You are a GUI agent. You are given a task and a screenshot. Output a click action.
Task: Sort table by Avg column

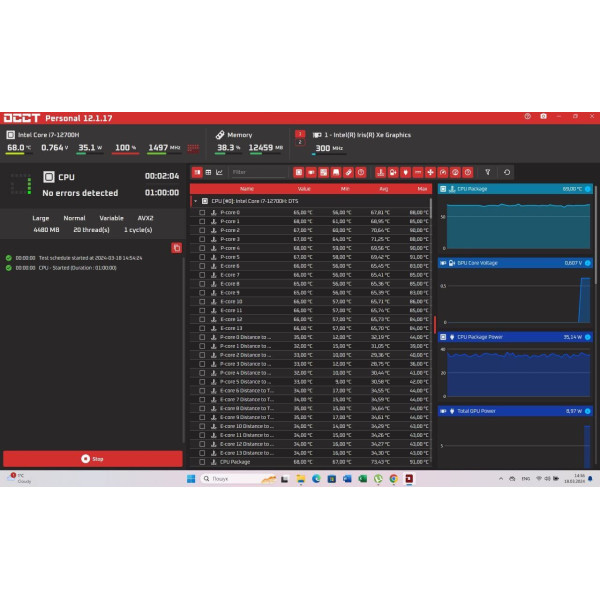click(x=383, y=189)
